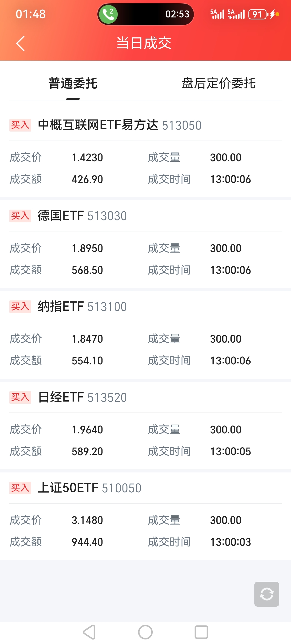
Task: Tap 成交价 value 1.4230
Action: [87, 157]
